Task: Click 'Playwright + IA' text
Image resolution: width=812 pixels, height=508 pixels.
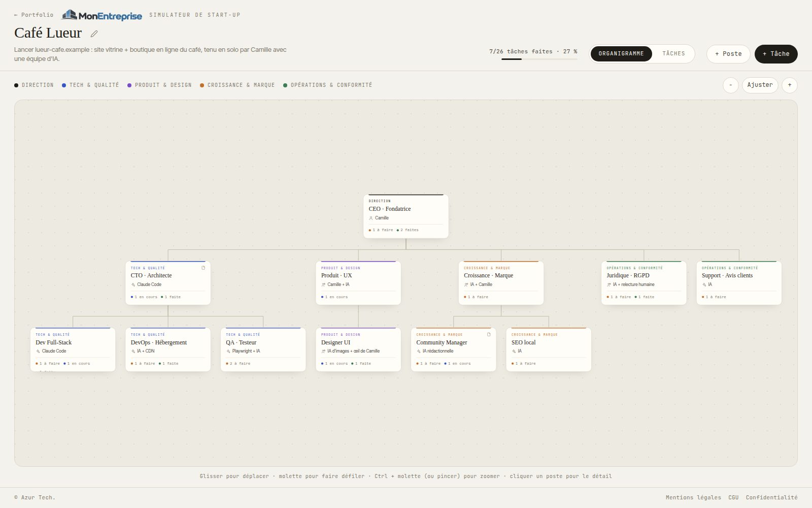Action: click(x=246, y=351)
